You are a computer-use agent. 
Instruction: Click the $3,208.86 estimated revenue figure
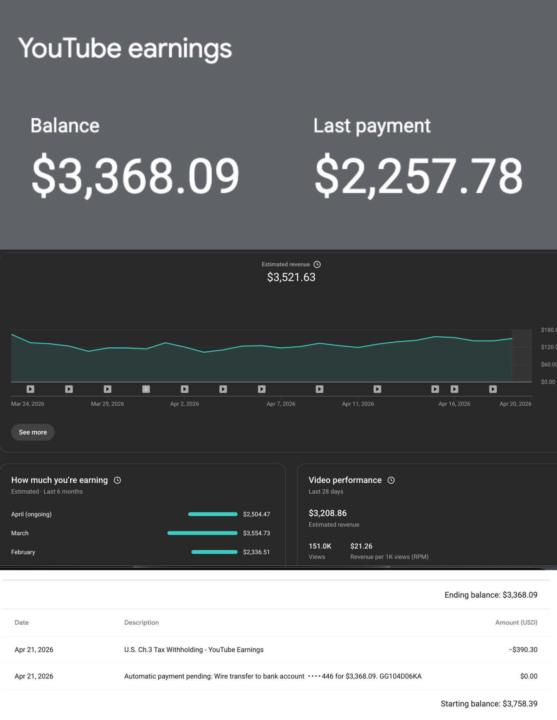click(327, 513)
